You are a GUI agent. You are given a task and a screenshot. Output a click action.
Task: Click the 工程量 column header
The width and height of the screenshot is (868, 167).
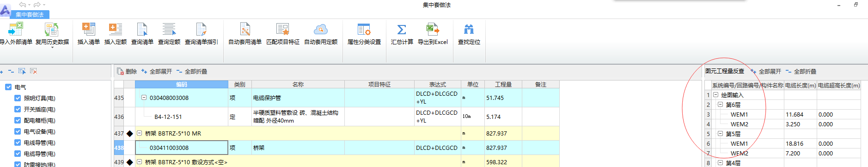(x=503, y=84)
